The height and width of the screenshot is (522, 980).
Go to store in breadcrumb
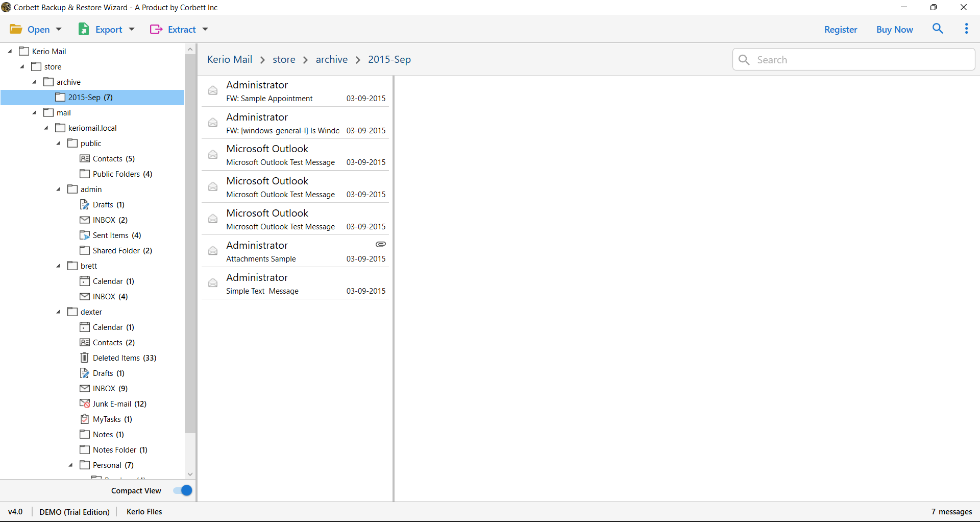(x=284, y=59)
